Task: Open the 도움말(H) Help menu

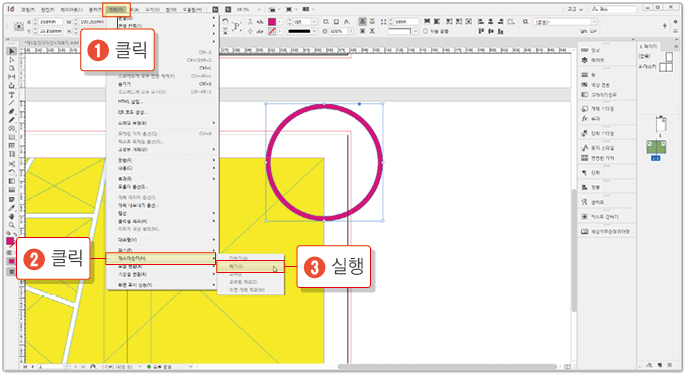Action: (x=192, y=10)
